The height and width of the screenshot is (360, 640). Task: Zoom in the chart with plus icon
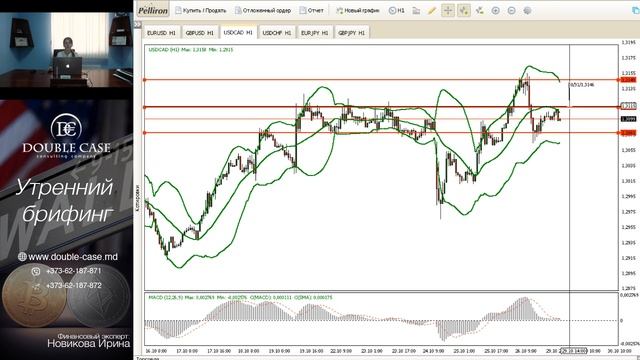[496, 11]
